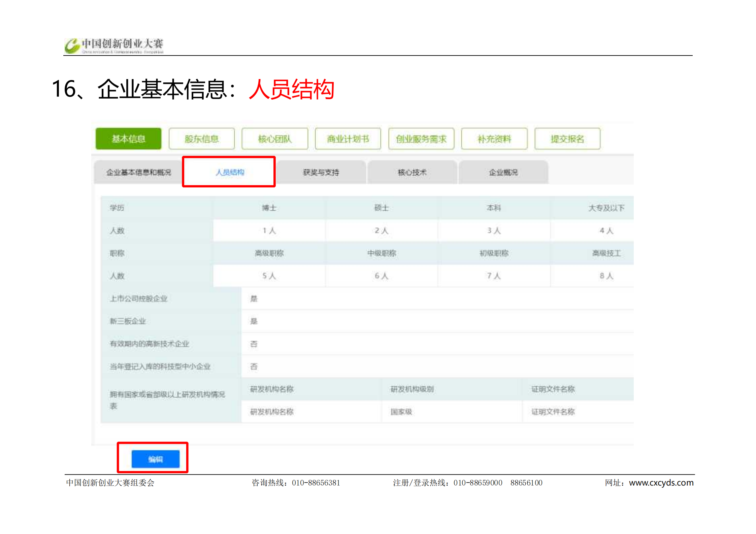Open the 股东信息 tab
This screenshot has width=756, height=534.
(x=201, y=139)
